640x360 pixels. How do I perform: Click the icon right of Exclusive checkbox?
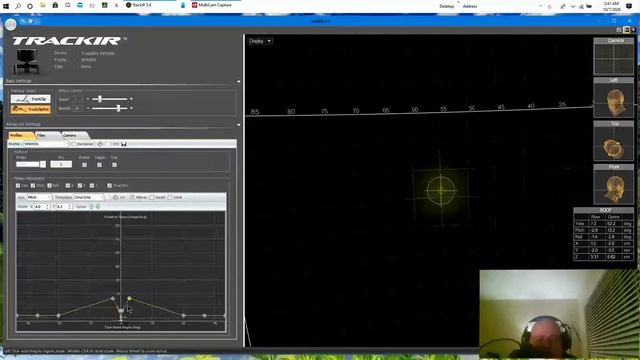pos(100,144)
